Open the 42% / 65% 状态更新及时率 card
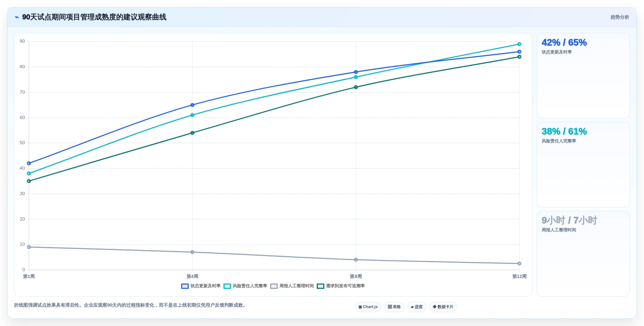The height and width of the screenshot is (326, 644). tap(583, 76)
